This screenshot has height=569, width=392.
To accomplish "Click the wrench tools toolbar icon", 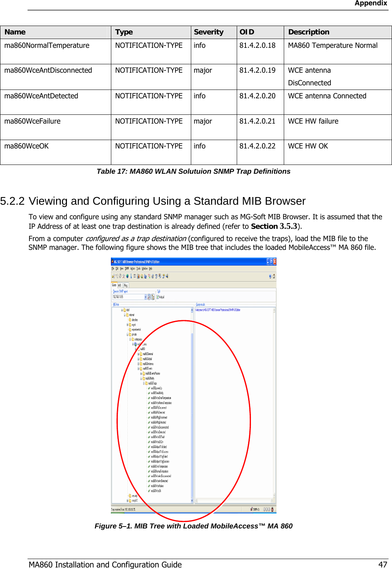I will coord(124,276).
